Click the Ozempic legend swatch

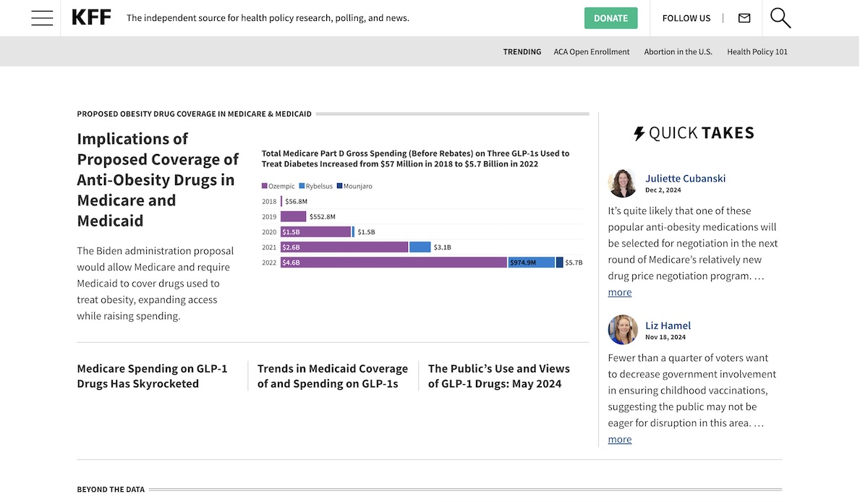click(x=265, y=187)
